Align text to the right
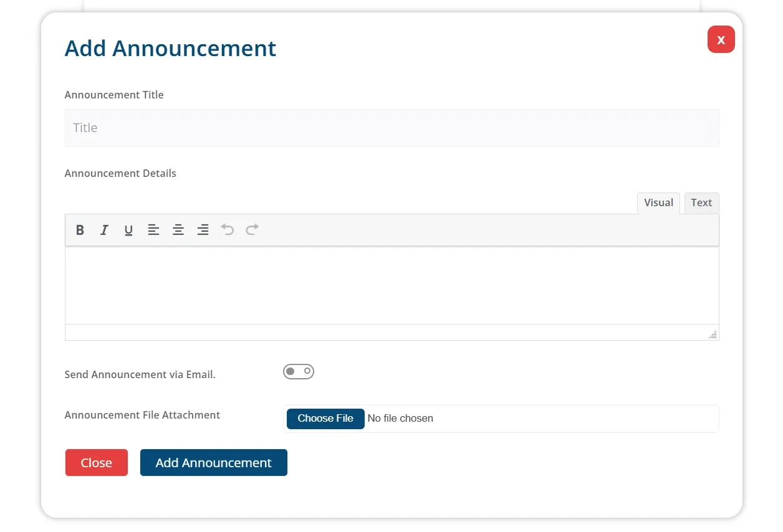This screenshot has height=532, width=783. (x=203, y=230)
